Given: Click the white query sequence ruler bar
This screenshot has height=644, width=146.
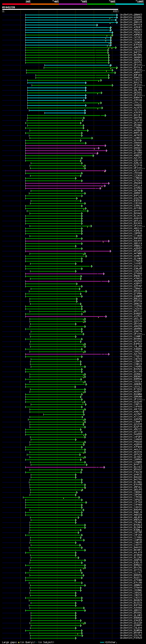Looking at the screenshot, I should coord(60,10).
